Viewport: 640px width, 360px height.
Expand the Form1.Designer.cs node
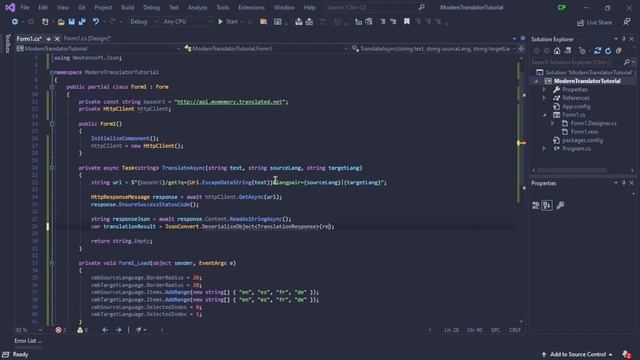553,123
